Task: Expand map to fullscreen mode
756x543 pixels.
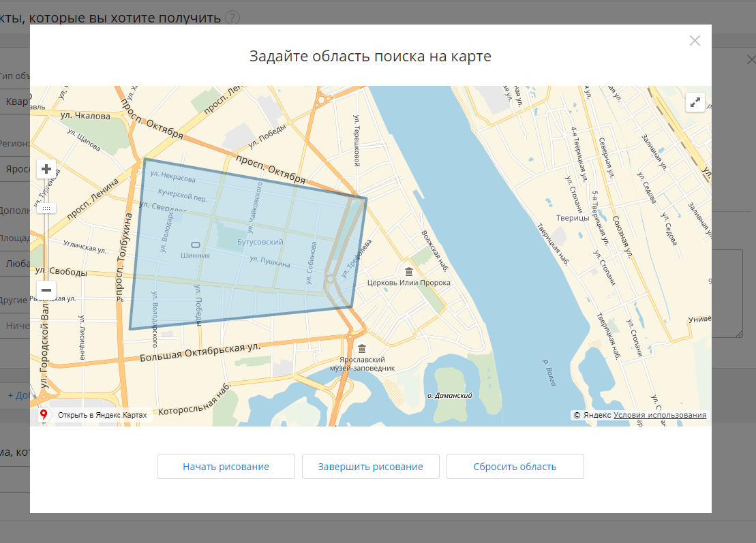Action: click(x=695, y=103)
